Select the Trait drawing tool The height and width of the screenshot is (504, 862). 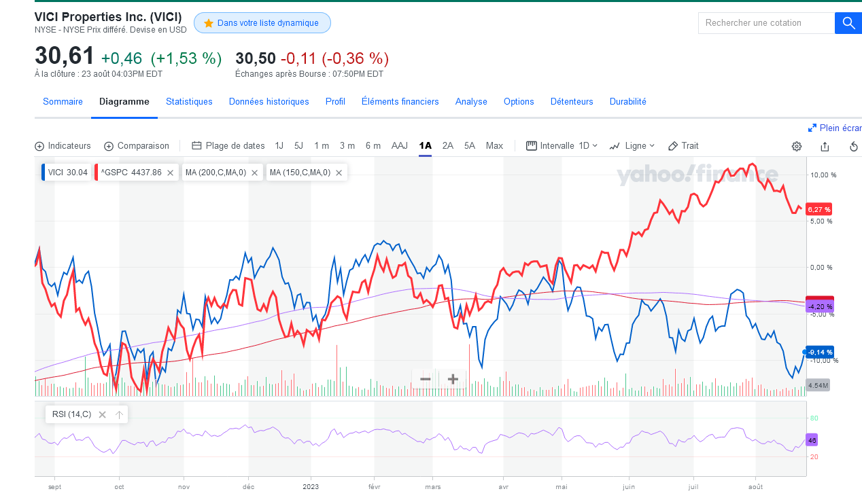pyautogui.click(x=683, y=146)
